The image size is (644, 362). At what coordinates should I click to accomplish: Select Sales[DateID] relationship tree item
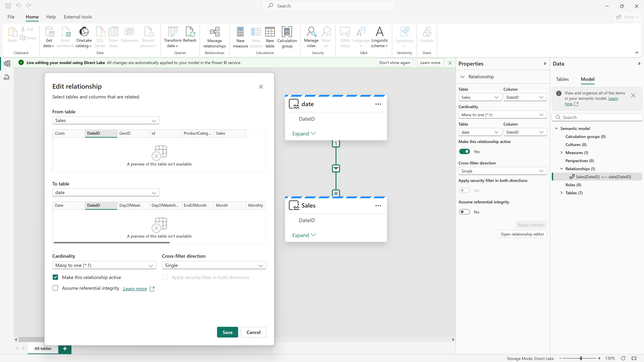(597, 177)
